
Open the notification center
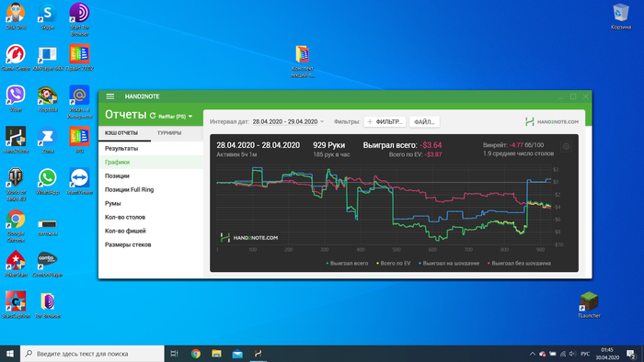coord(632,354)
